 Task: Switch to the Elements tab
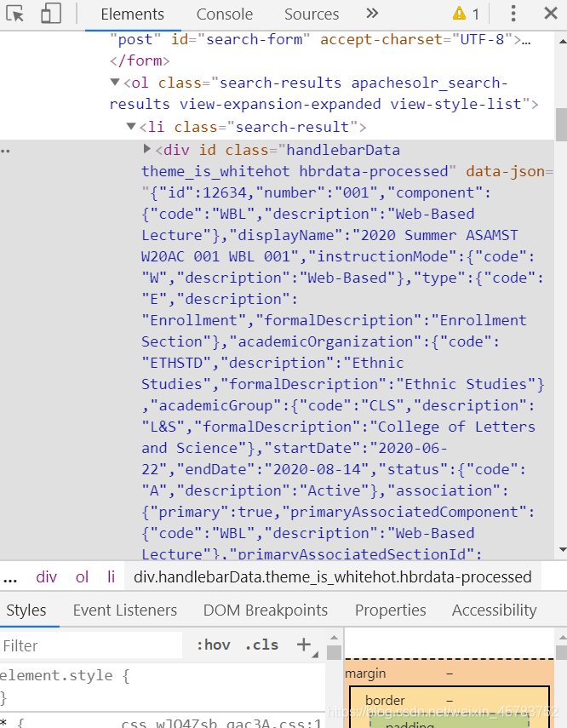[132, 14]
